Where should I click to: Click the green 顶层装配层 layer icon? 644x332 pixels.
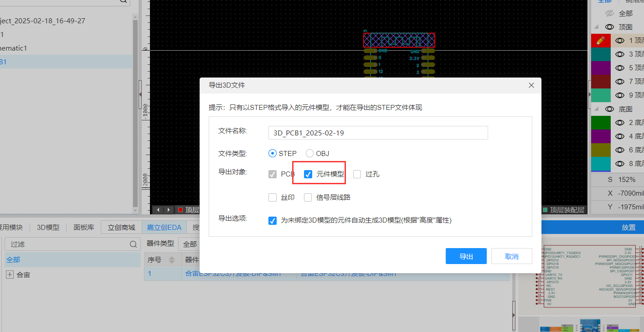pos(546,209)
